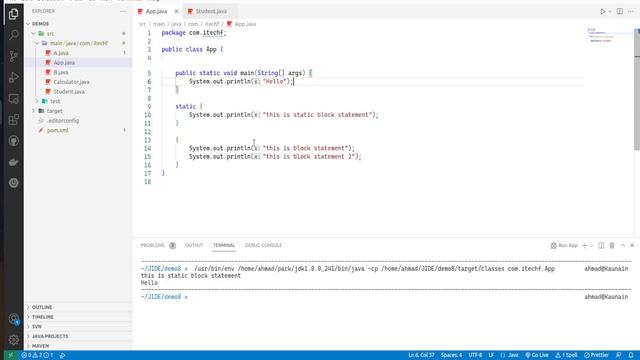Kill the terminal with trash icon
This screenshot has width=640, height=360.
[612, 245]
